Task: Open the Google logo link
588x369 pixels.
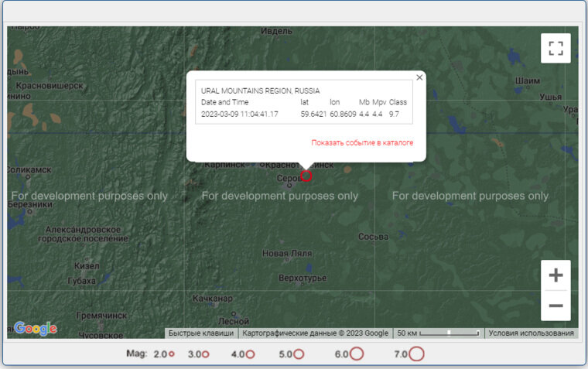Action: 36,329
